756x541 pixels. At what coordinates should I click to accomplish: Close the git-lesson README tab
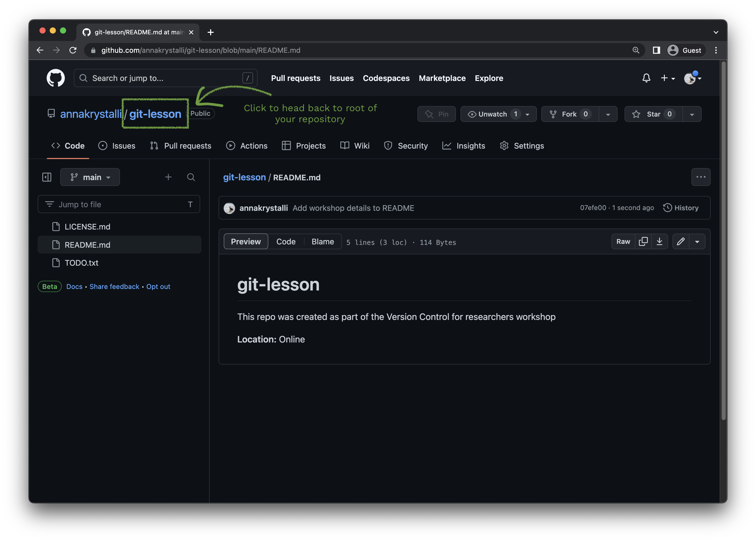point(191,32)
